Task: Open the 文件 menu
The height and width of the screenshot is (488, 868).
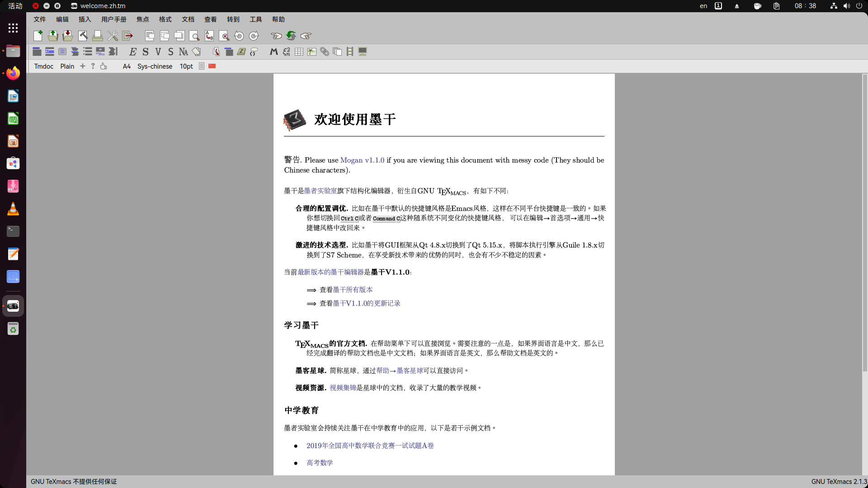Action: tap(40, 19)
